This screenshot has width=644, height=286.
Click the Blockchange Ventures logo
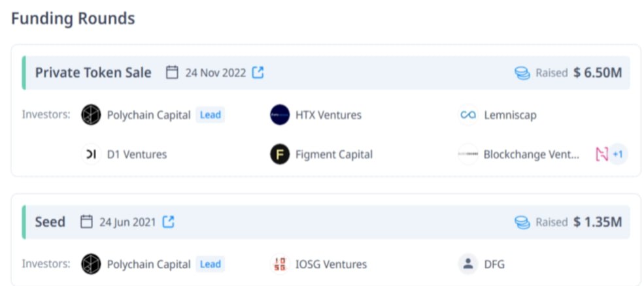(x=468, y=154)
